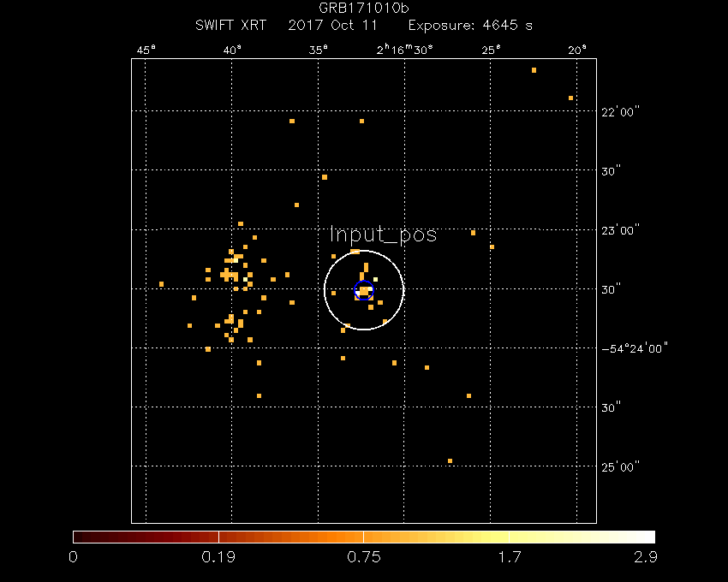Select the 35s right ascension axis label

click(319, 49)
